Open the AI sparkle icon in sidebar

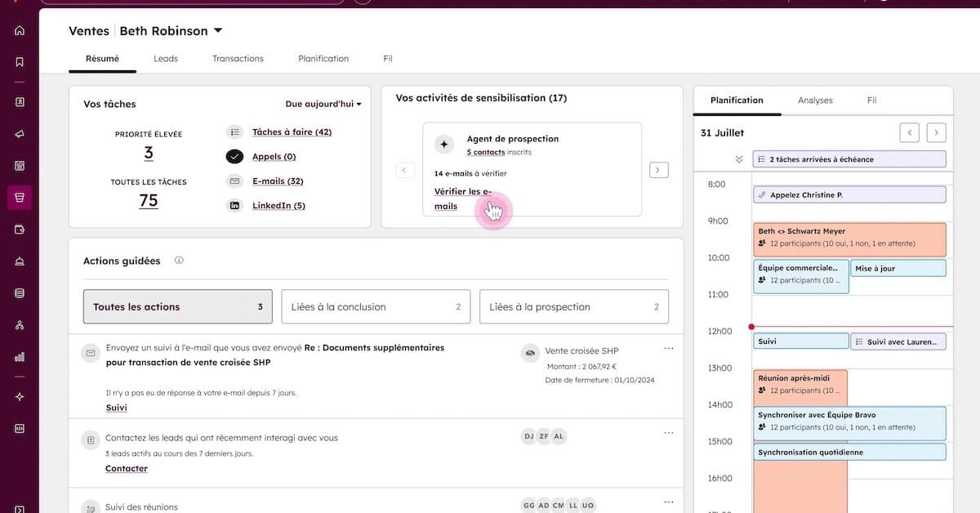pyautogui.click(x=20, y=396)
